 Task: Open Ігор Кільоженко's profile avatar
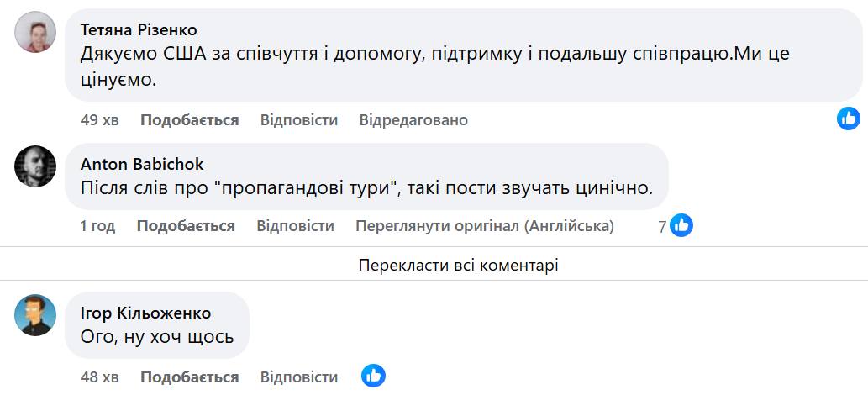click(x=35, y=315)
